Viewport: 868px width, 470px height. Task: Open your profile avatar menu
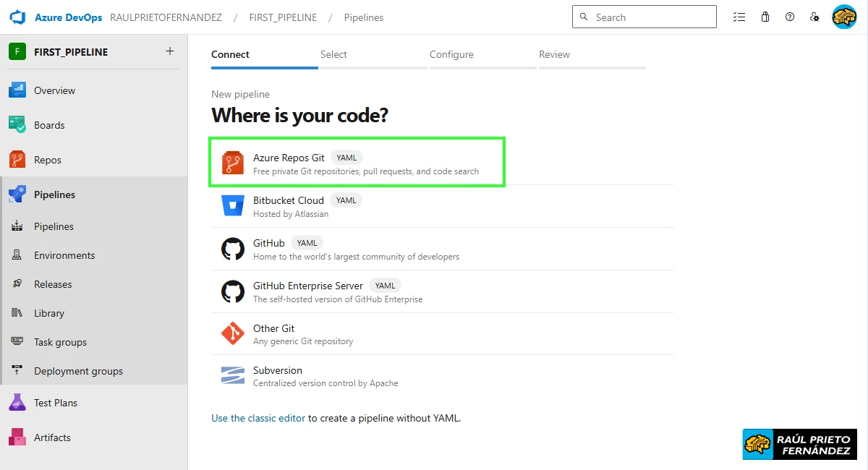pos(843,16)
